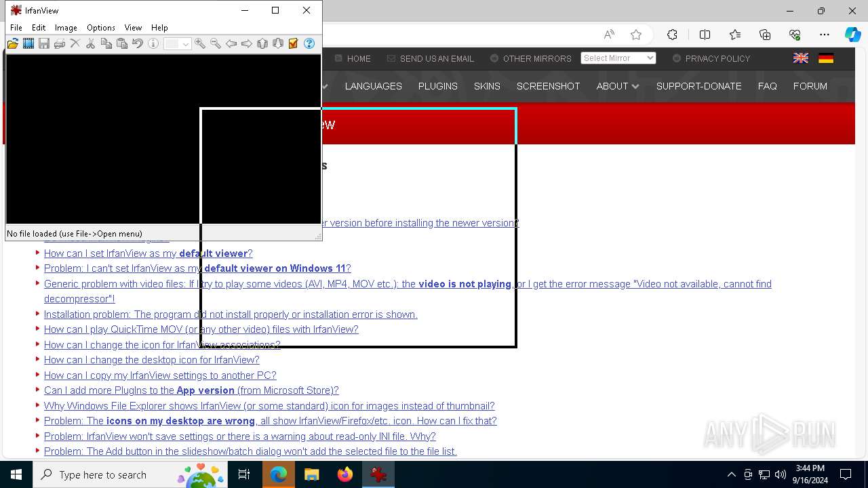Click the Windows Start button
Image resolution: width=868 pixels, height=488 pixels.
[x=16, y=474]
